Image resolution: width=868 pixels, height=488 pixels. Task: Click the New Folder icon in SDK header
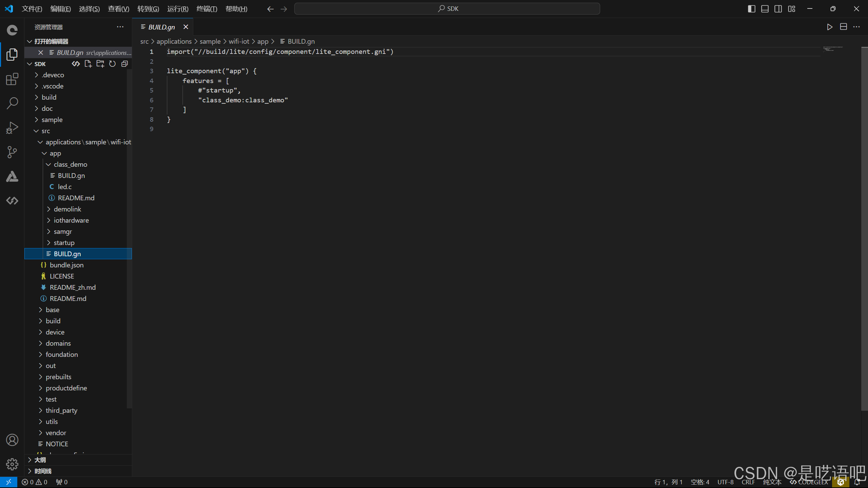click(x=100, y=64)
